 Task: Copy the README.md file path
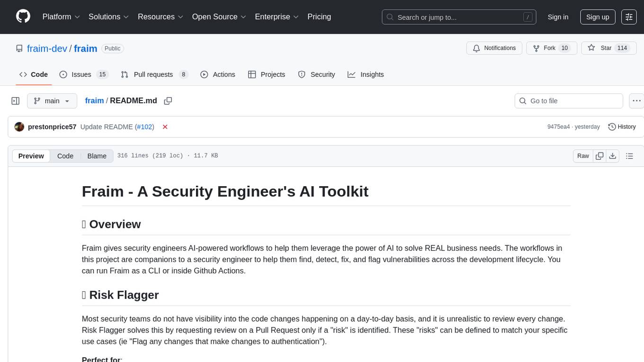[x=168, y=101]
